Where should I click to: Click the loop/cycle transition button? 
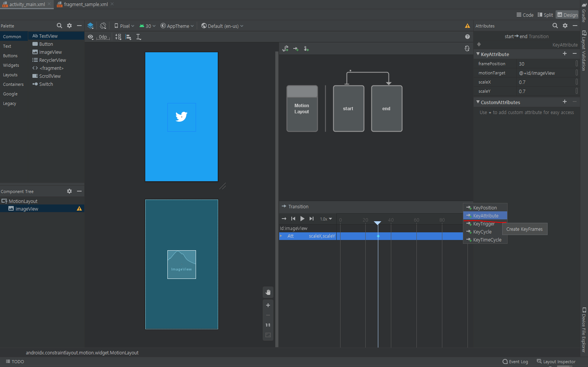point(284,219)
